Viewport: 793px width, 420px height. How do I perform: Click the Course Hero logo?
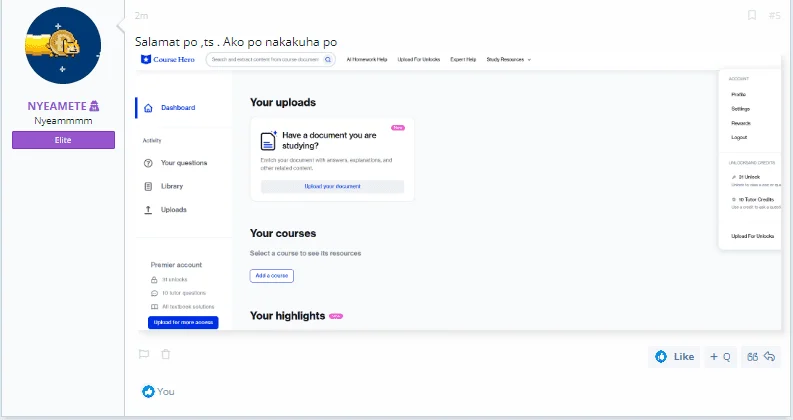[168, 59]
